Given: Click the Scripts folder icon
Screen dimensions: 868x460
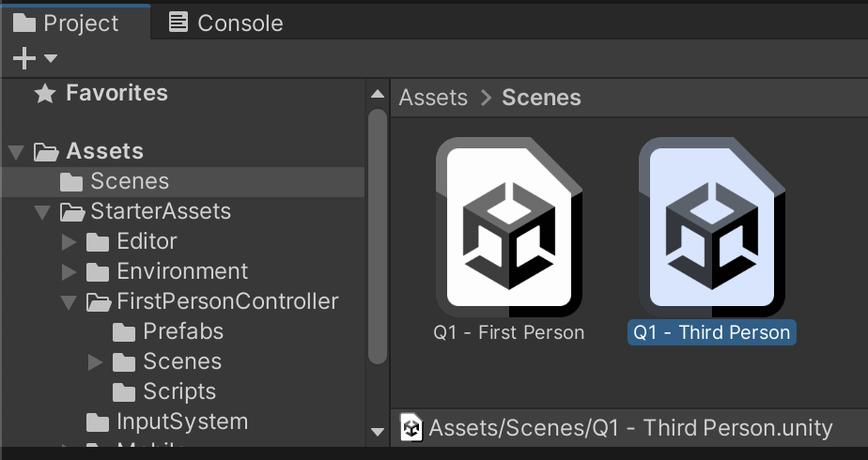Looking at the screenshot, I should coord(124,391).
